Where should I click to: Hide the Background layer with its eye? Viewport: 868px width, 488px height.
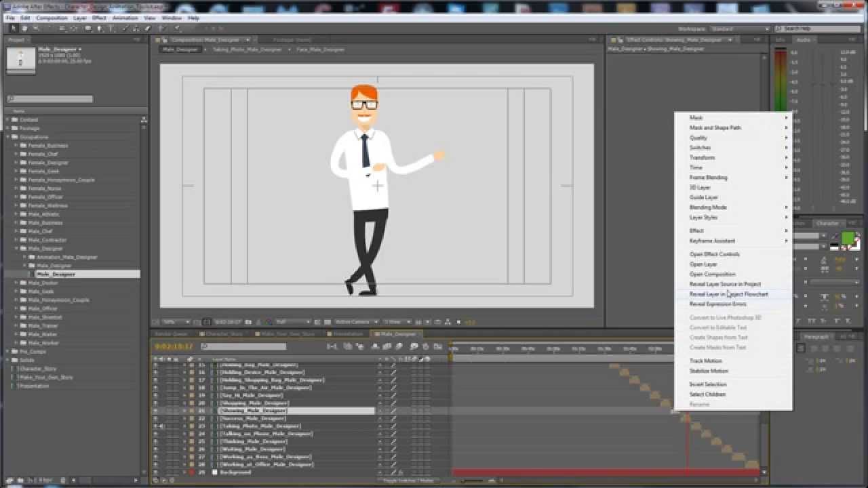(x=155, y=472)
